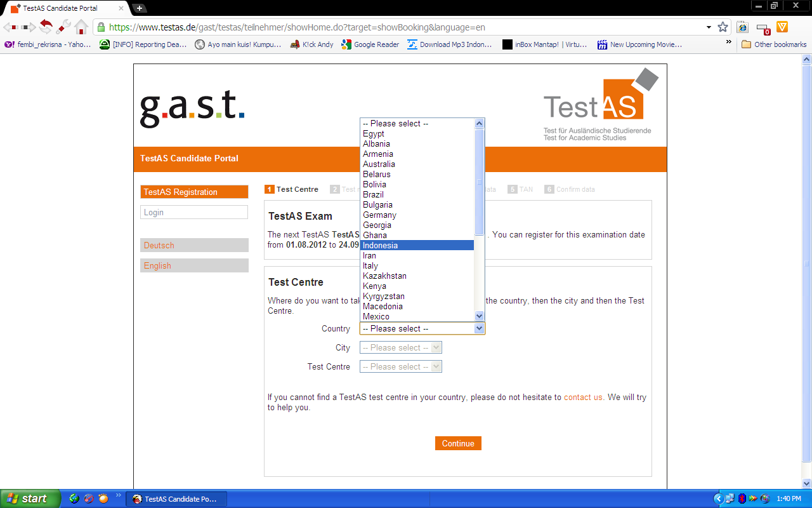Choose Egypt in the country list
This screenshot has height=508, width=812.
[x=417, y=133]
